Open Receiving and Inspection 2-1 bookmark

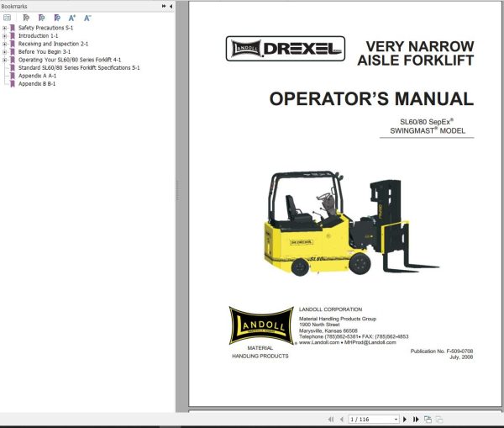(x=53, y=44)
